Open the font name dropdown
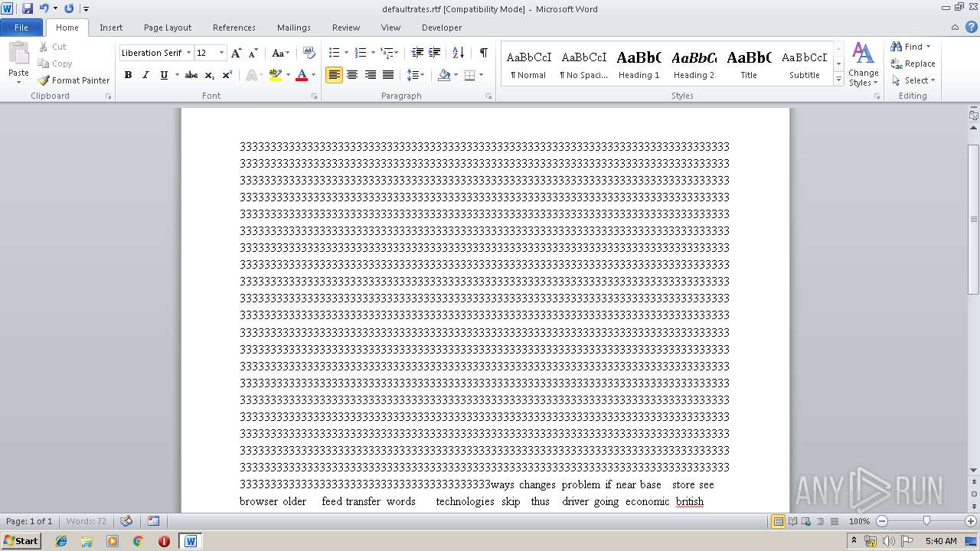This screenshot has height=551, width=980. (188, 53)
